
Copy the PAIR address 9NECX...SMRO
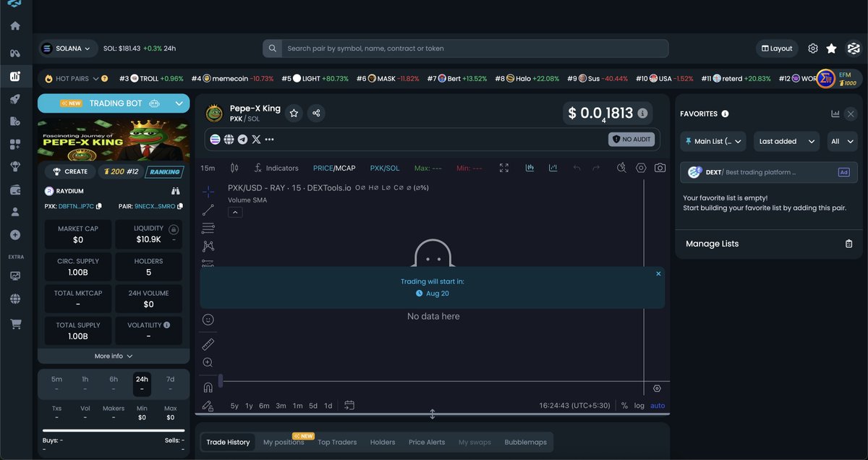pyautogui.click(x=180, y=206)
